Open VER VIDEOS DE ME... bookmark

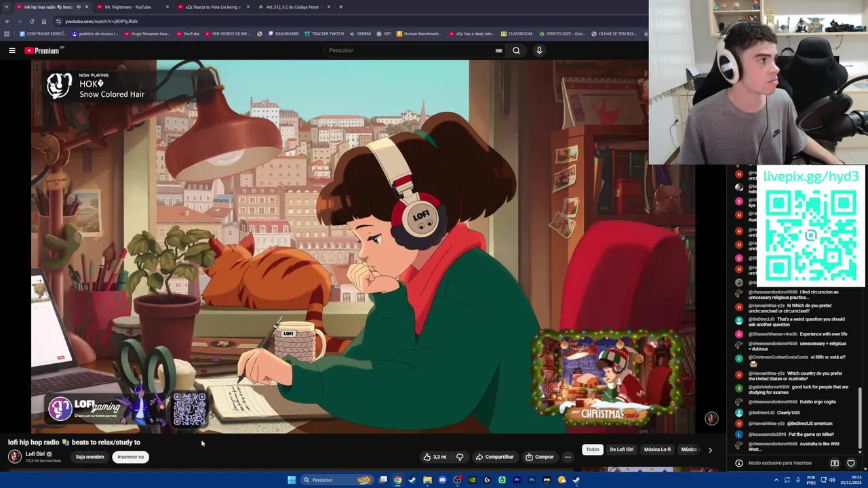tap(227, 34)
